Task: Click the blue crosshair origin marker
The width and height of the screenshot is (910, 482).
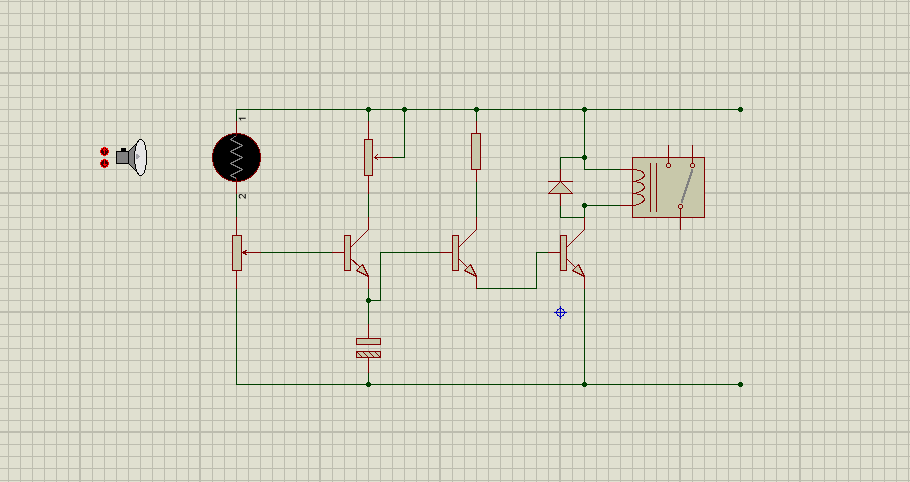Action: click(560, 313)
